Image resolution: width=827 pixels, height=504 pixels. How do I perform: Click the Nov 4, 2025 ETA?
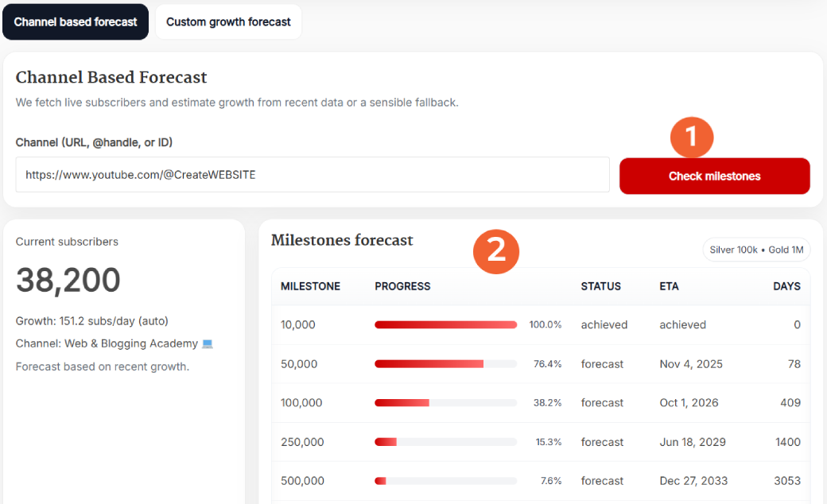tap(691, 364)
